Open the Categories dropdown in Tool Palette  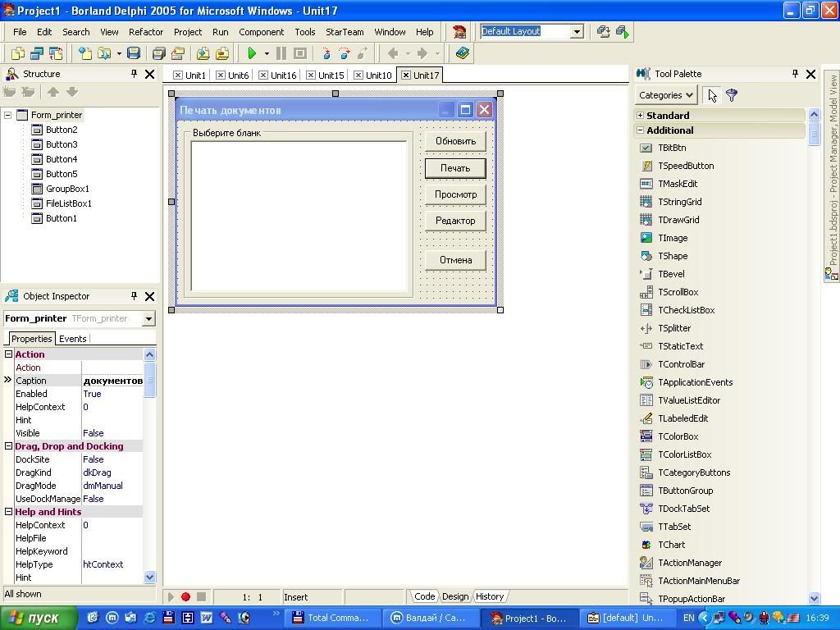click(666, 95)
